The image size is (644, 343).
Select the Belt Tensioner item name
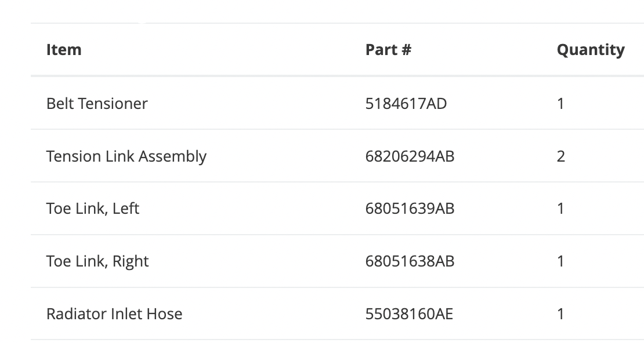97,104
